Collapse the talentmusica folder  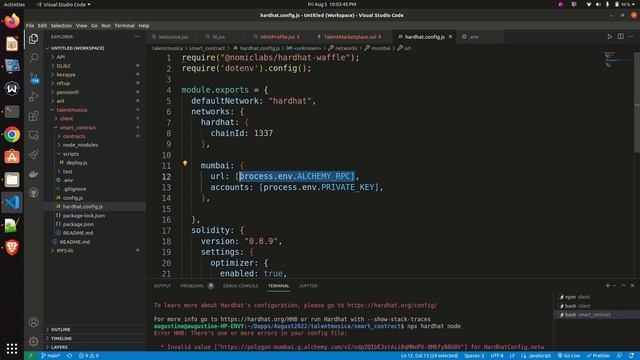tap(71, 110)
